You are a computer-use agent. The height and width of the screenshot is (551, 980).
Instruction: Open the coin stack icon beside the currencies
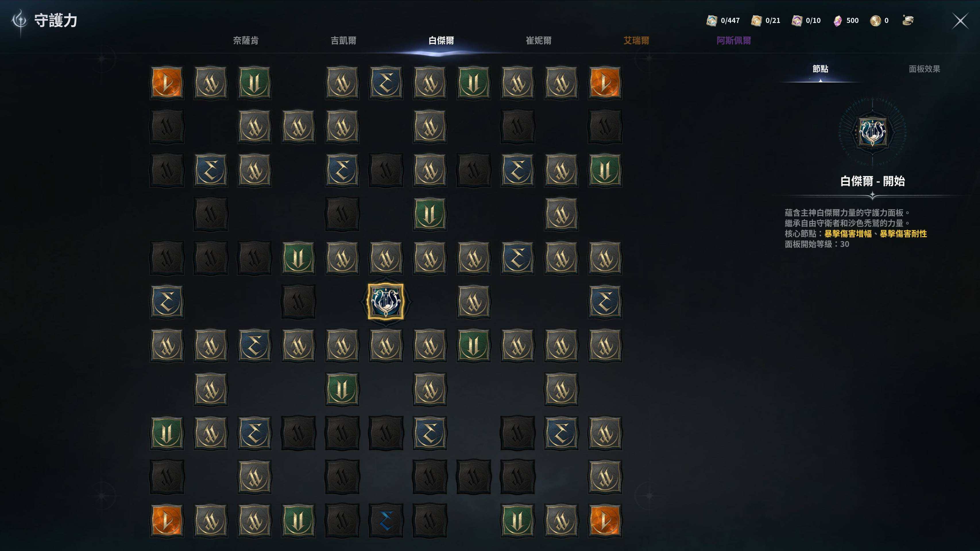[x=908, y=20]
